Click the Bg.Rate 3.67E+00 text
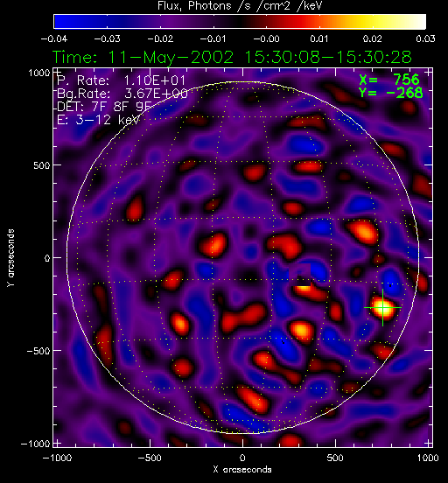 (x=122, y=94)
